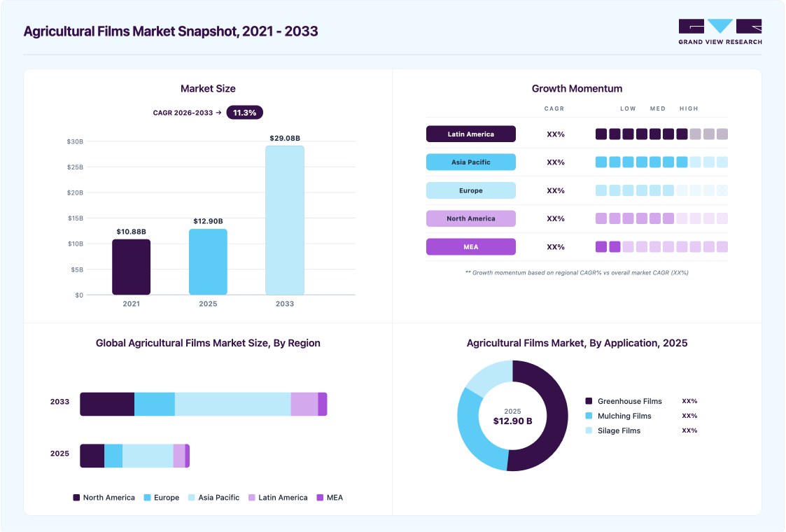Click the MEA legend color swatch

[320, 498]
